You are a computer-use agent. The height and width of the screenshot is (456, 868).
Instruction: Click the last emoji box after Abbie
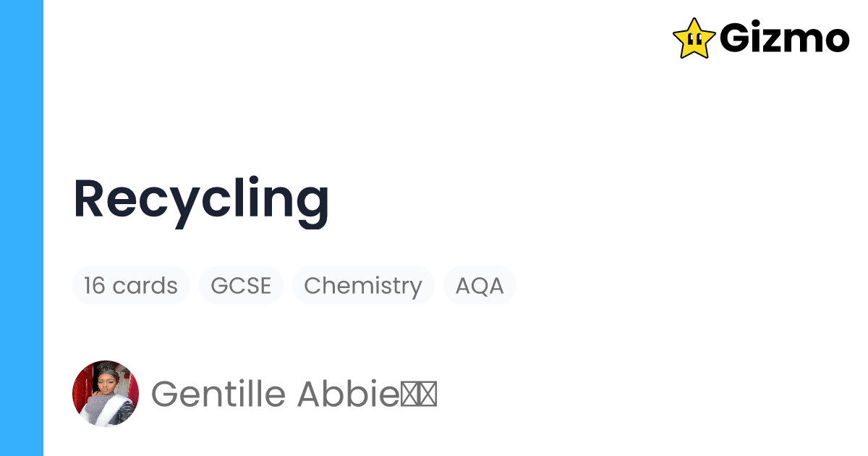pyautogui.click(x=428, y=395)
